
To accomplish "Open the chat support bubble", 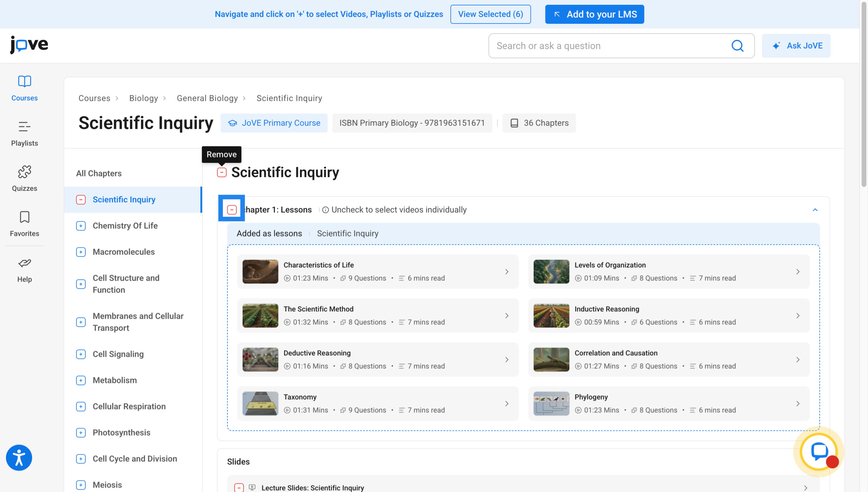I will (x=819, y=452).
